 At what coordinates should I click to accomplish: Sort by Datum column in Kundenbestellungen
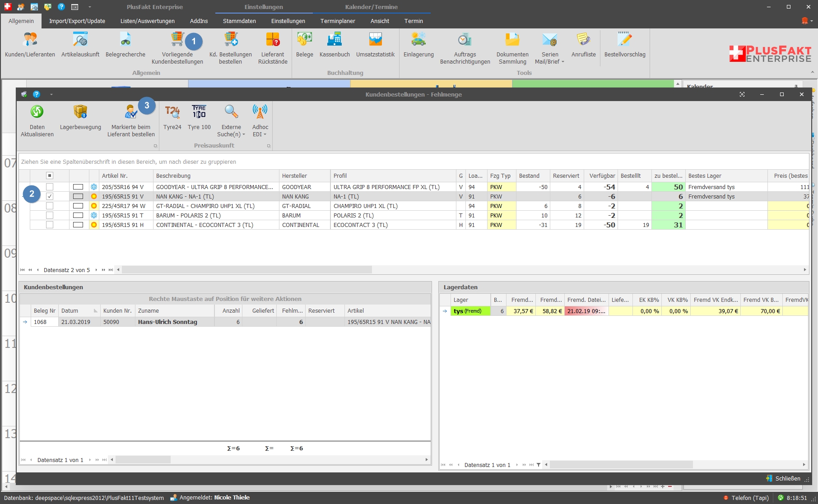79,310
